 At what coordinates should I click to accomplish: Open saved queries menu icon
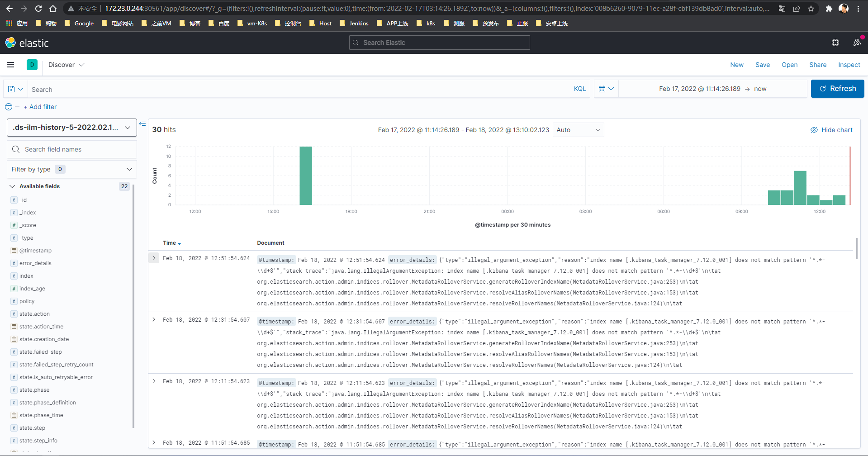click(x=15, y=89)
